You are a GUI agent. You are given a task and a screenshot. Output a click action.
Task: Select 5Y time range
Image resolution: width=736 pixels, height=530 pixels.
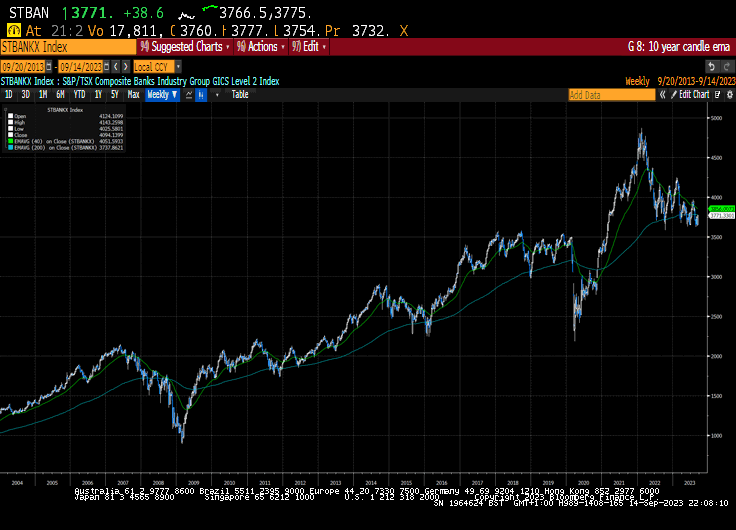[x=115, y=95]
